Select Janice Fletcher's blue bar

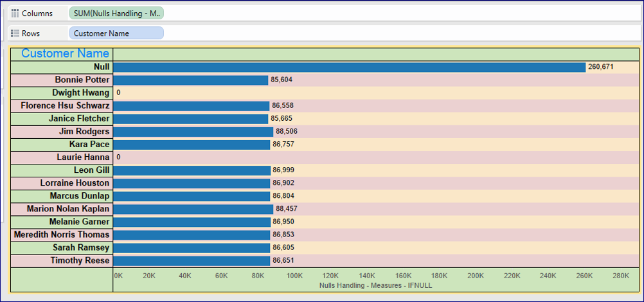pyautogui.click(x=190, y=119)
